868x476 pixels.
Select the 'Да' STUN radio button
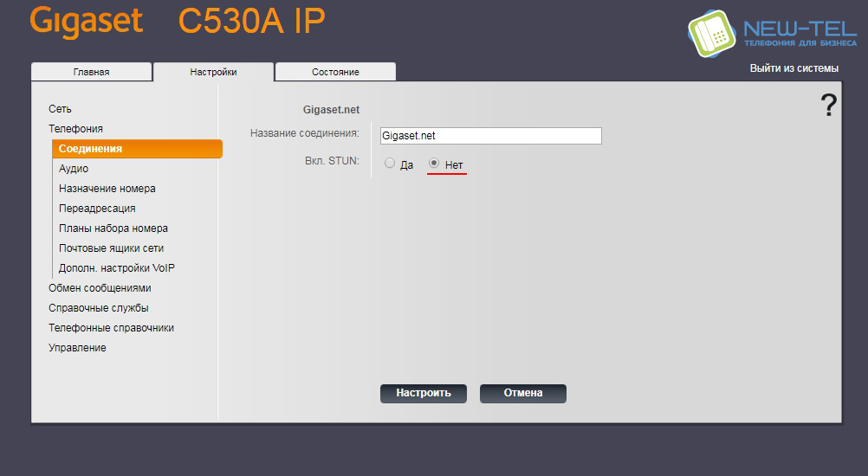coord(390,164)
